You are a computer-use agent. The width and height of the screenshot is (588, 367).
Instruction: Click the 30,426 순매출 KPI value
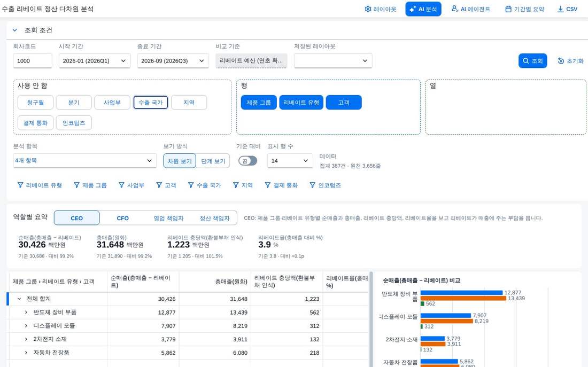[x=32, y=245]
